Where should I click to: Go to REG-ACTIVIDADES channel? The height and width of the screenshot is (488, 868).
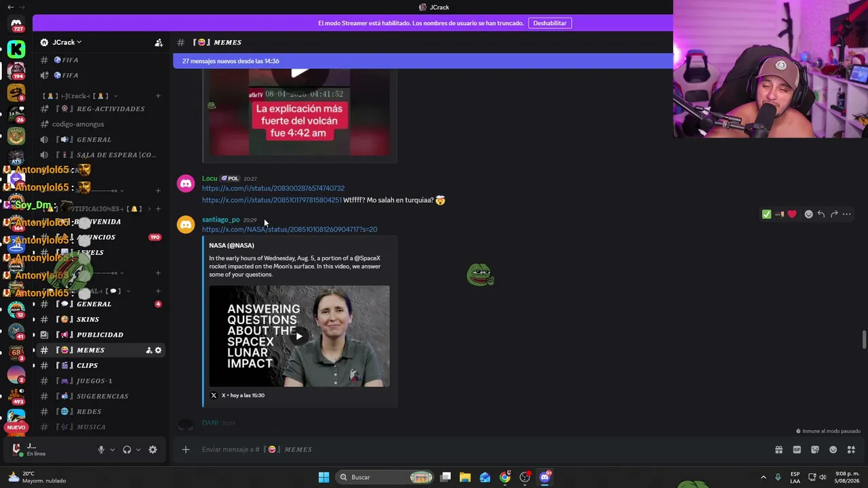pos(100,108)
